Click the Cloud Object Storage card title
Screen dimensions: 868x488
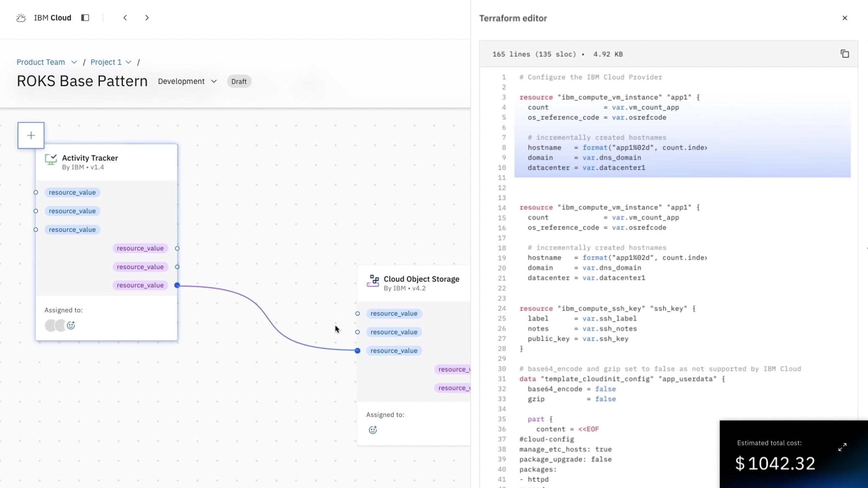coord(422,279)
